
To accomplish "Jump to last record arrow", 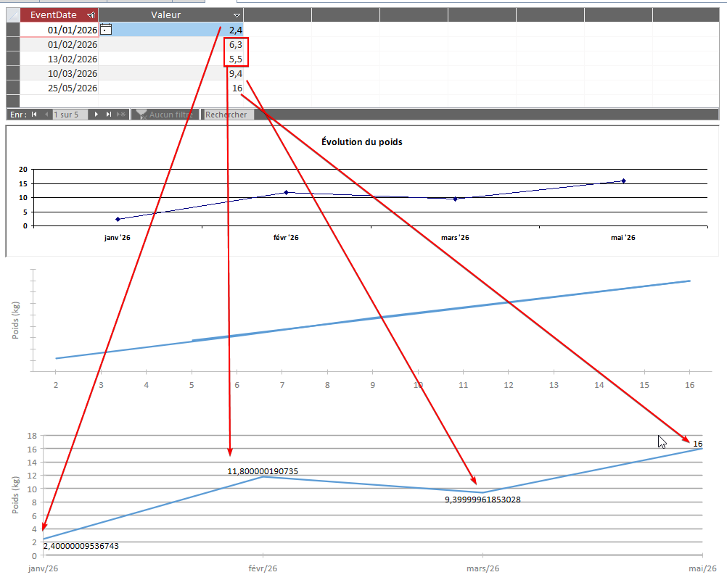I will click(109, 115).
